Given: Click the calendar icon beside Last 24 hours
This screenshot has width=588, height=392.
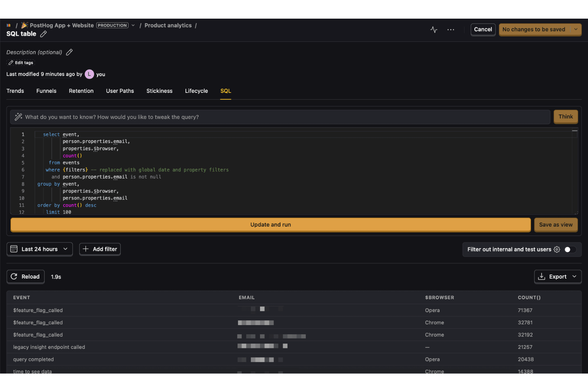Looking at the screenshot, I should pos(14,249).
